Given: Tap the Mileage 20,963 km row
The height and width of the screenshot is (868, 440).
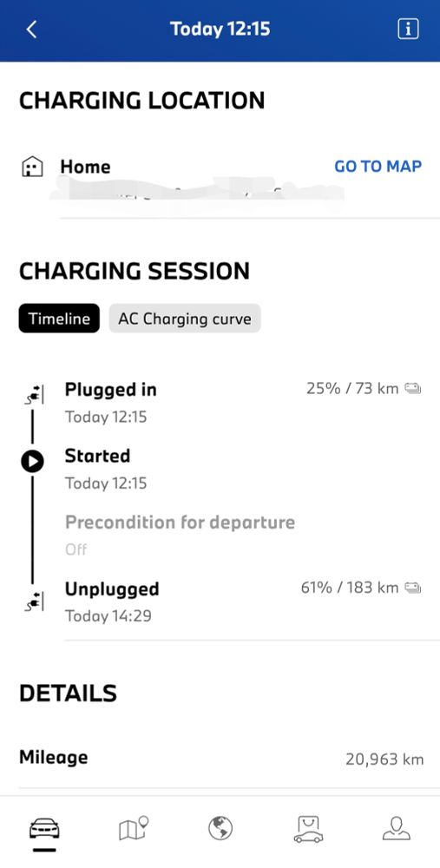Looking at the screenshot, I should [x=221, y=758].
